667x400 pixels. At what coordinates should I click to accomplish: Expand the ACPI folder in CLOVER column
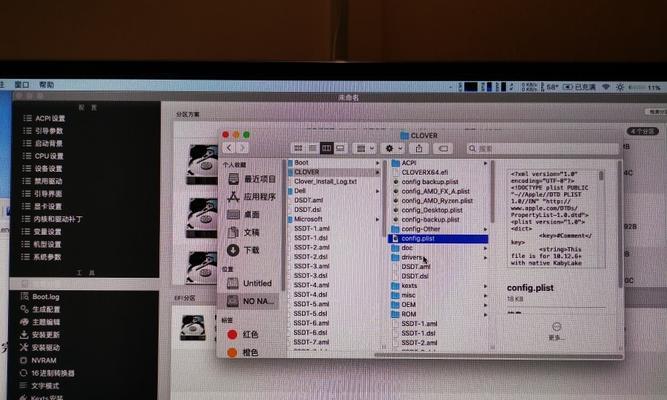point(485,163)
